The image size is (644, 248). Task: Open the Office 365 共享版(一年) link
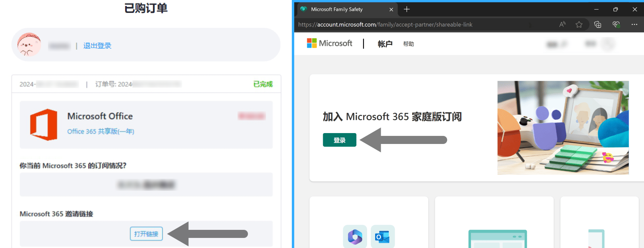[x=101, y=131]
